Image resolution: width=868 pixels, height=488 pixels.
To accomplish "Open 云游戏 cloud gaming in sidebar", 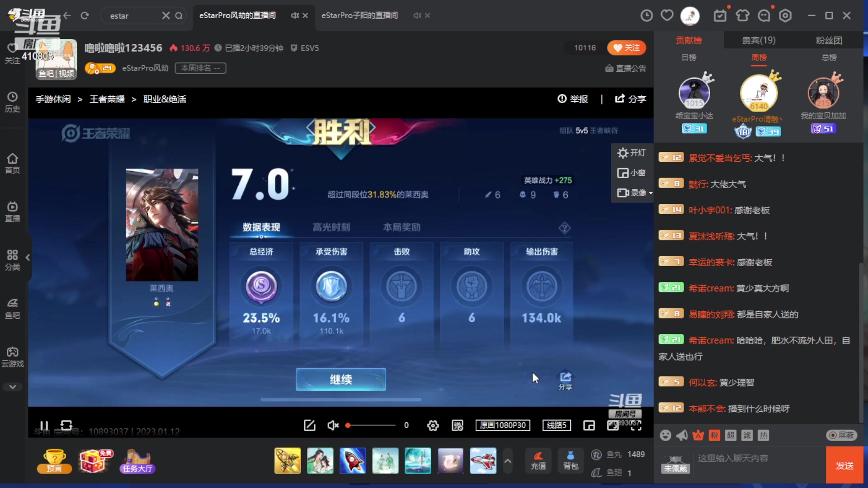I will [13, 357].
